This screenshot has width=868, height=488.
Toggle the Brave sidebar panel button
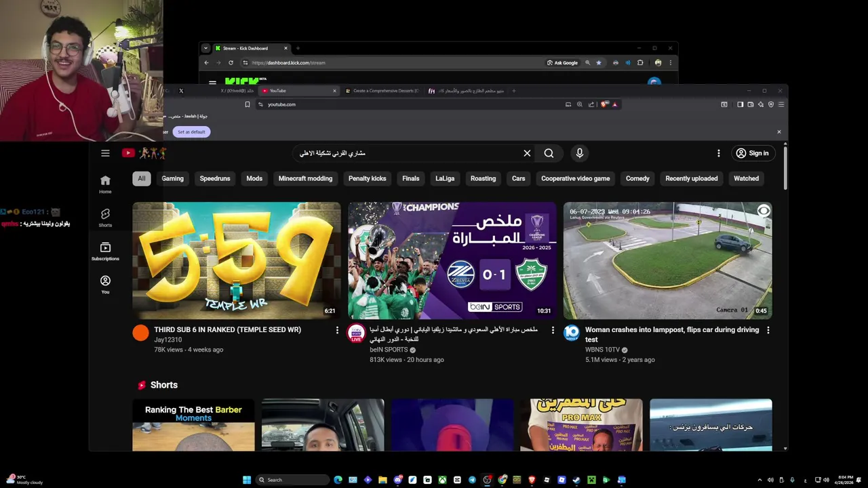741,104
